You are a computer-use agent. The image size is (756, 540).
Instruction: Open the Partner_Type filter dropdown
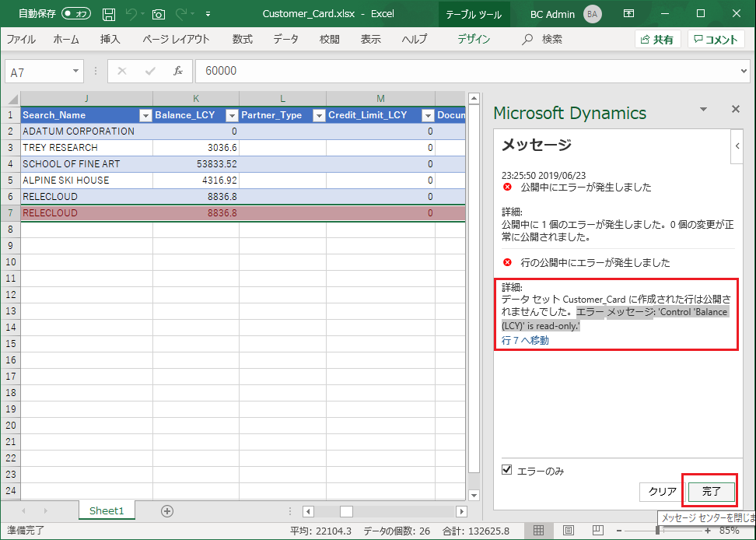[x=319, y=115]
